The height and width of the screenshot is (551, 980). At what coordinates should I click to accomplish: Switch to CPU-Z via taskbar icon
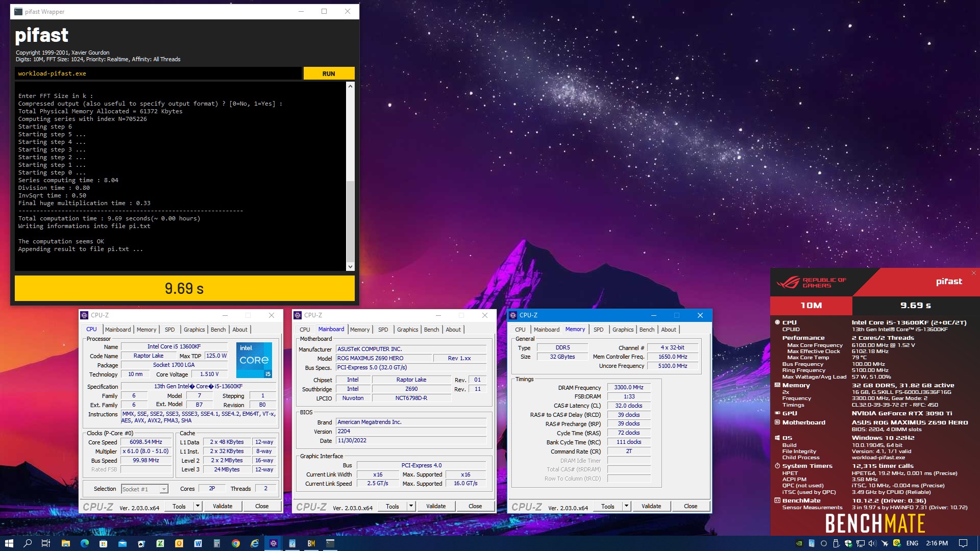pyautogui.click(x=273, y=543)
